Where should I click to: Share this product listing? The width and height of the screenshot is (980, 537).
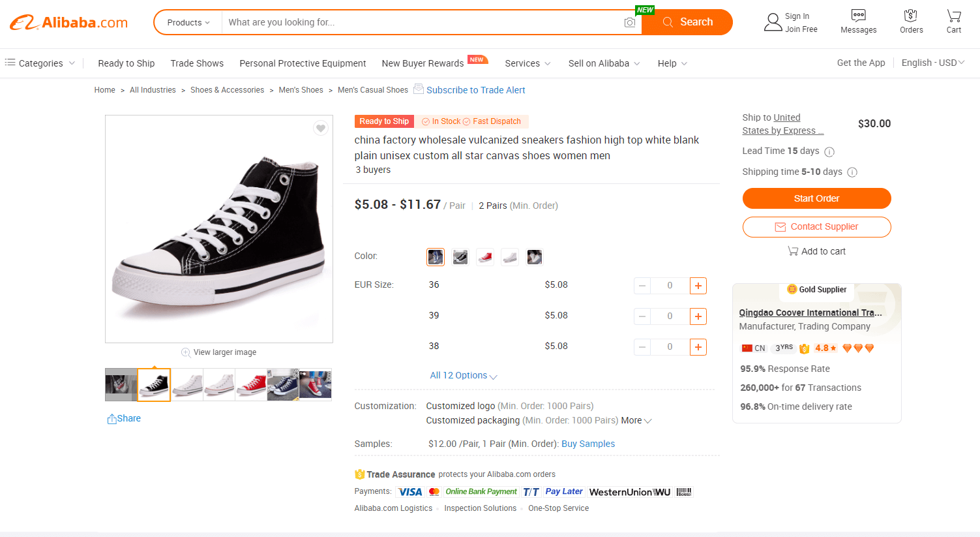click(123, 418)
